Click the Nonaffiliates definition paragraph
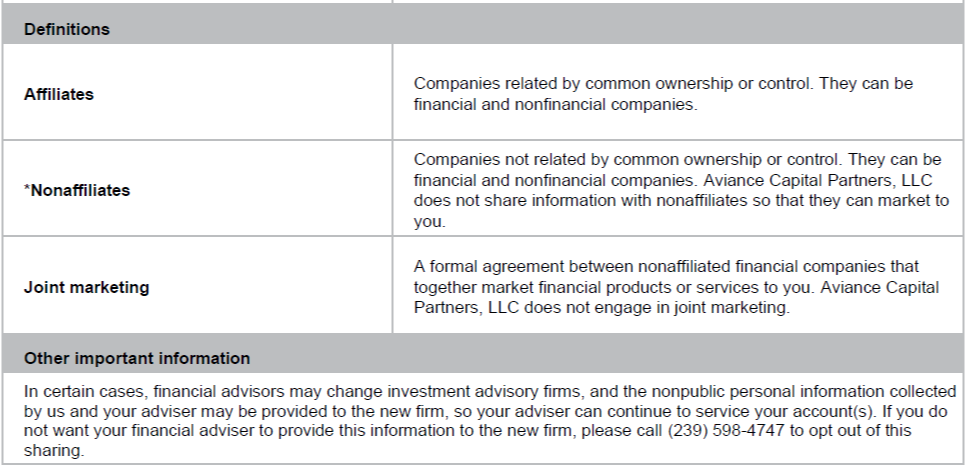This screenshot has width=969, height=468. tap(677, 190)
